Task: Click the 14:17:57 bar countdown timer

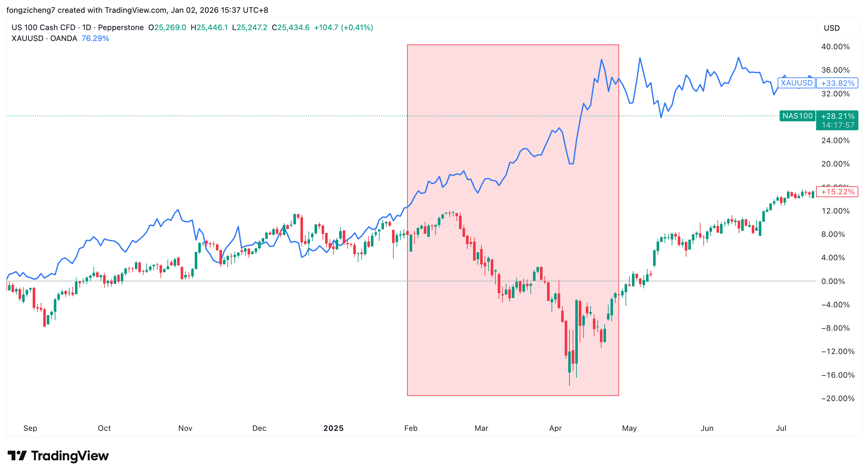Action: pos(838,125)
